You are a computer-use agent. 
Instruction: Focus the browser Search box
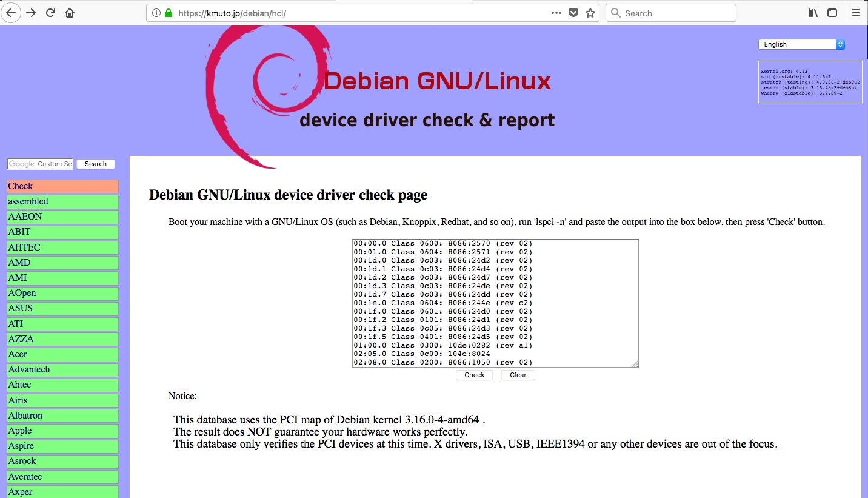(x=671, y=13)
